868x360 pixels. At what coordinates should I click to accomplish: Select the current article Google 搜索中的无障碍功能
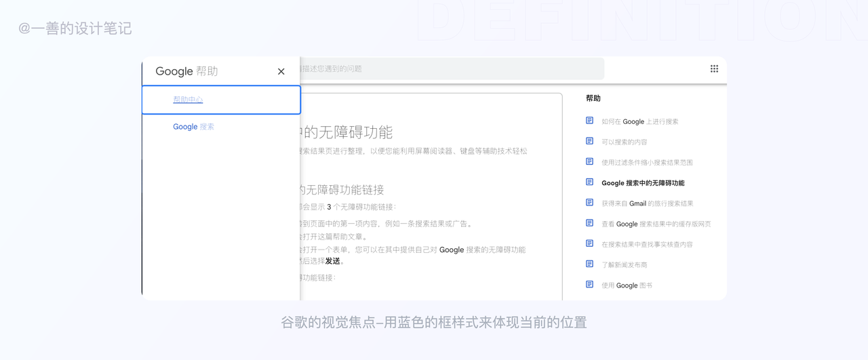click(643, 183)
